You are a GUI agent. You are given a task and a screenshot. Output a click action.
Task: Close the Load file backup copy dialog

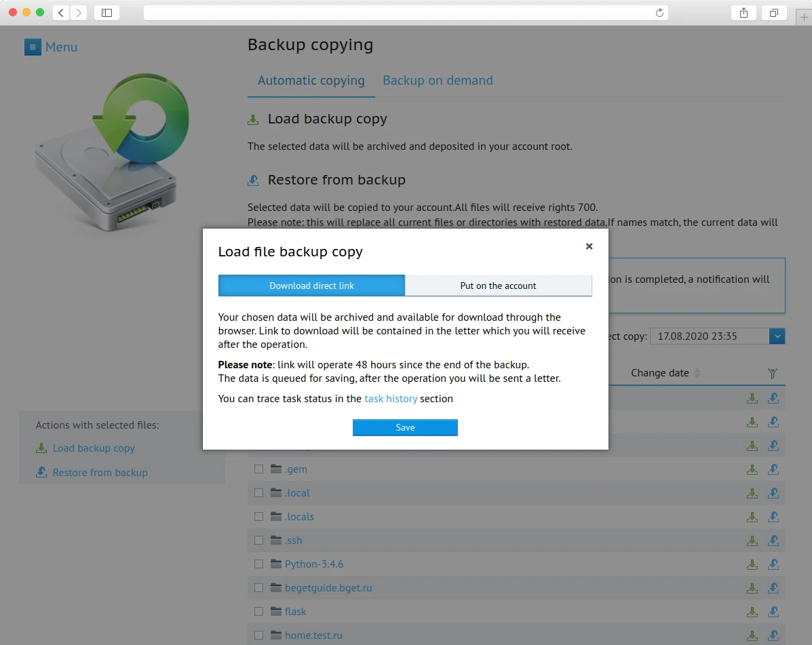pyautogui.click(x=589, y=246)
